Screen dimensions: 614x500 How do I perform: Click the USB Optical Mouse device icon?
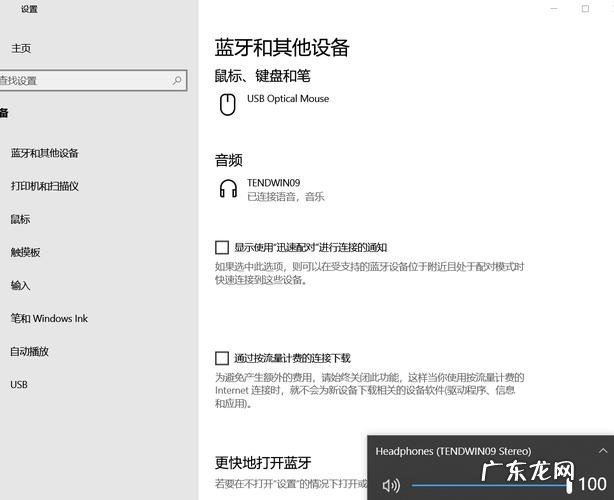(227, 102)
